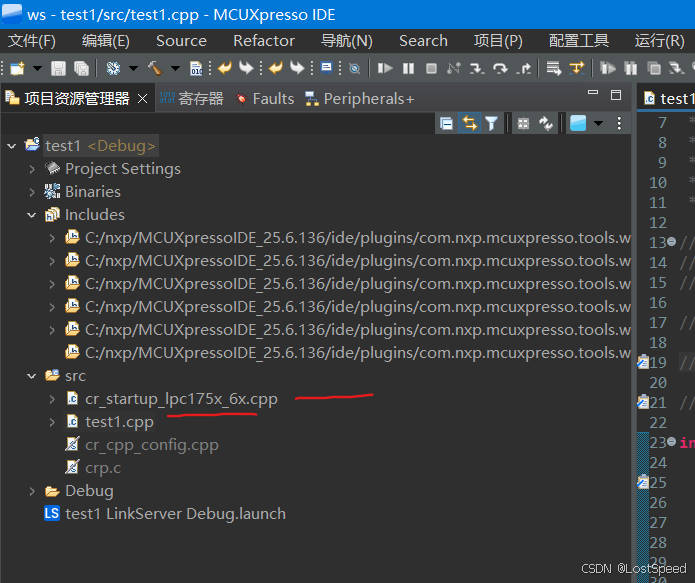Screen dimensions: 695x583
Task: Open the Source menu
Action: [181, 41]
